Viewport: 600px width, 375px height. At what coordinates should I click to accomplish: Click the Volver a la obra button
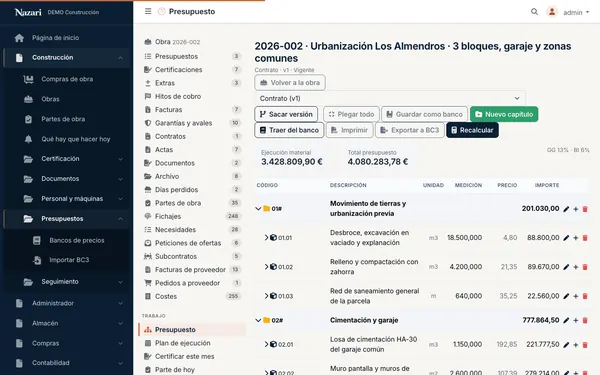290,83
